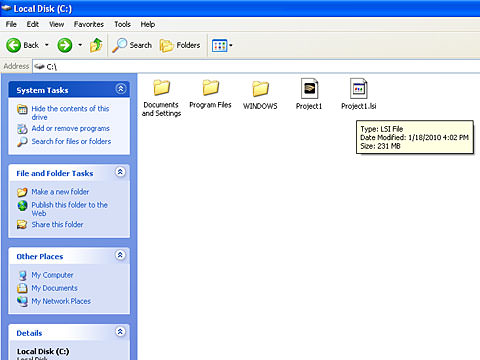Screen dimensions: 480x360
Task: Click the My Network Places icon
Action: coord(22,301)
